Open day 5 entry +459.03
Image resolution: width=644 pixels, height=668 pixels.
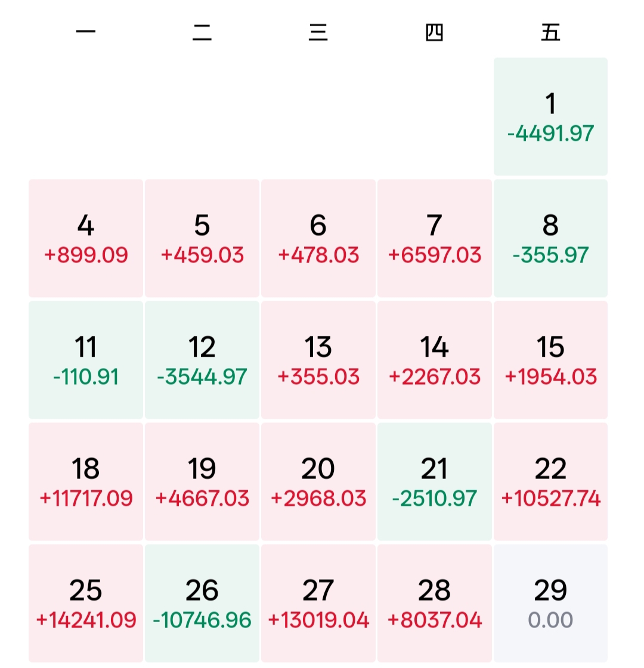[202, 238]
